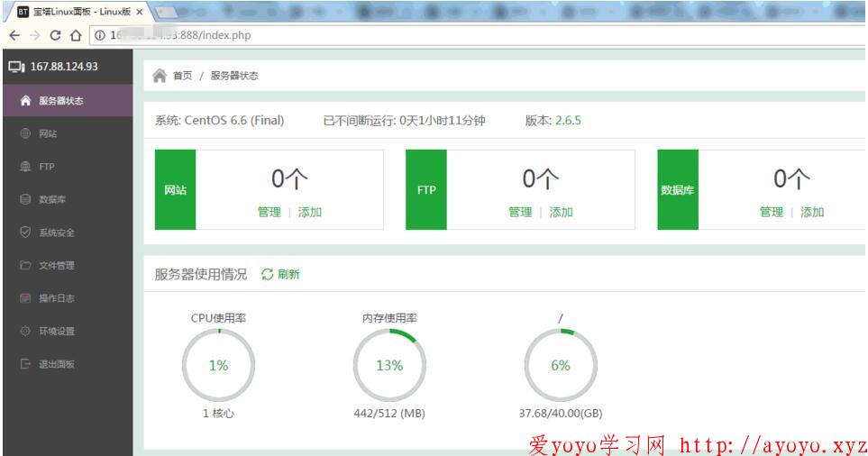Close the 宝塔Linux面板 browser tab

pos(140,12)
